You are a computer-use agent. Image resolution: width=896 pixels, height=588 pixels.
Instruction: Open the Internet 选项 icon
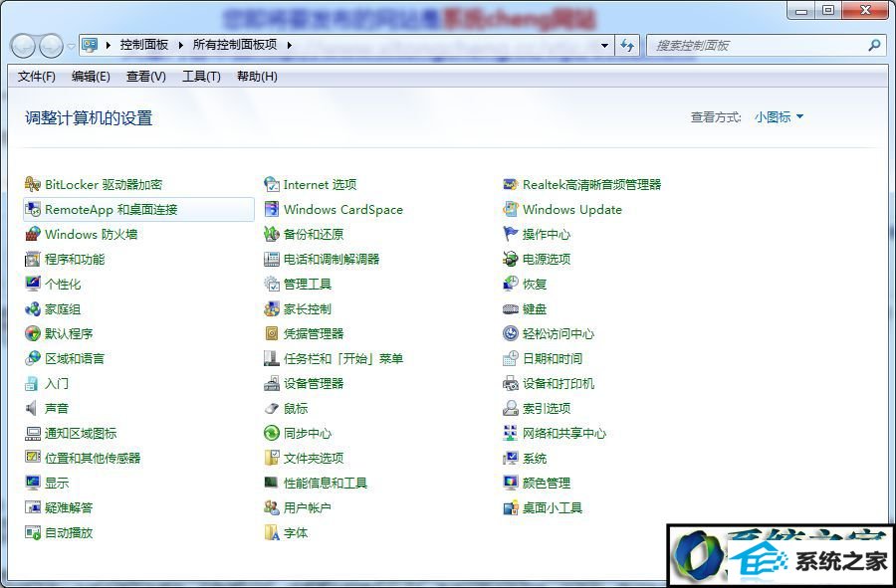click(272, 184)
